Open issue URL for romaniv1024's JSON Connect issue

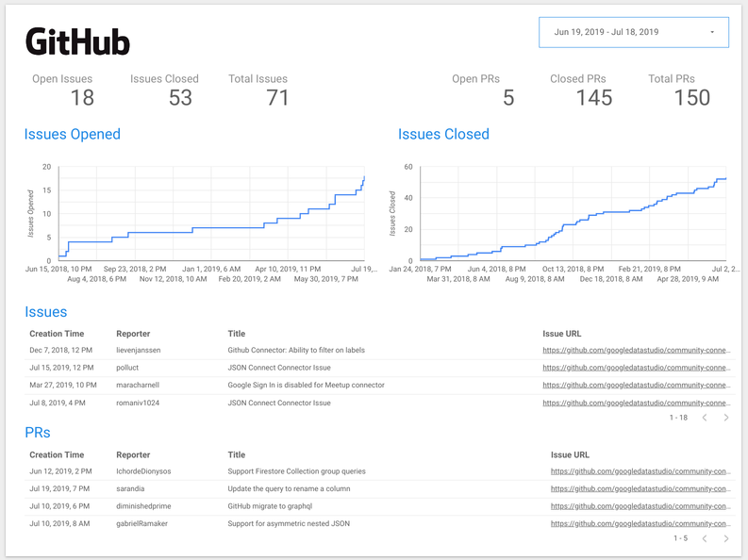637,404
